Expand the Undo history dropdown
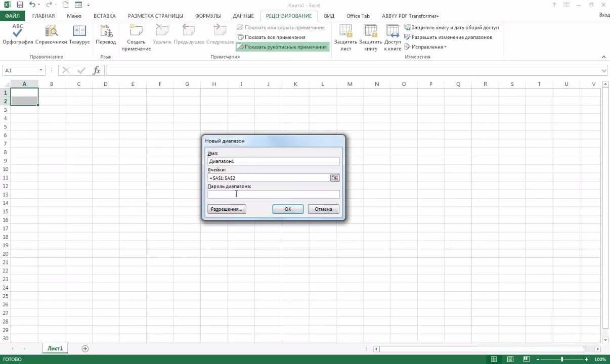The width and height of the screenshot is (610, 364). point(38,5)
